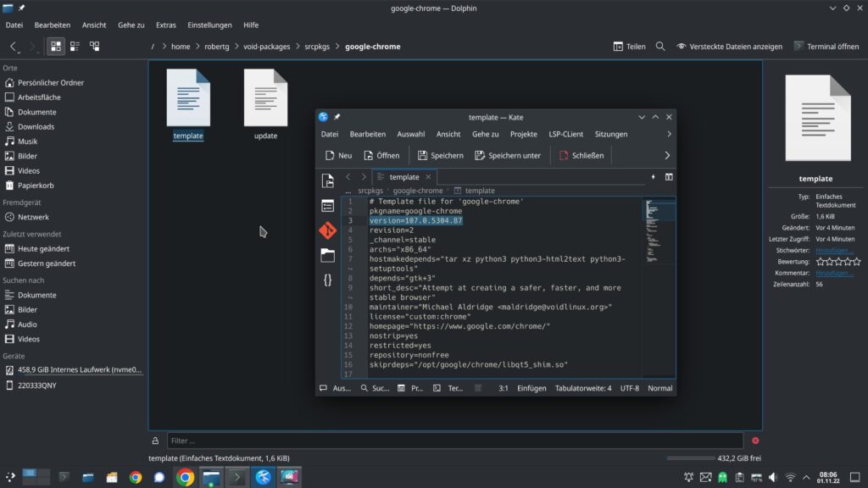Switch Dolphin to compact view mode

click(75, 47)
